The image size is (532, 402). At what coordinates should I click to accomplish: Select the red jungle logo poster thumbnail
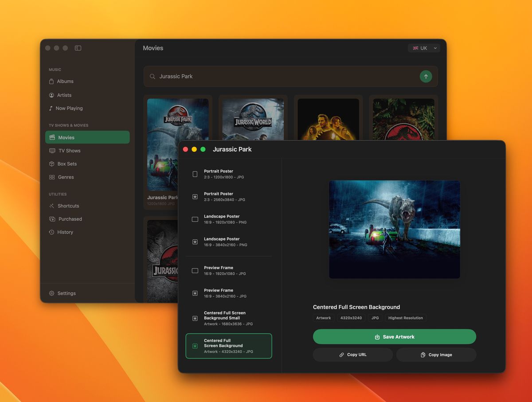click(403, 119)
